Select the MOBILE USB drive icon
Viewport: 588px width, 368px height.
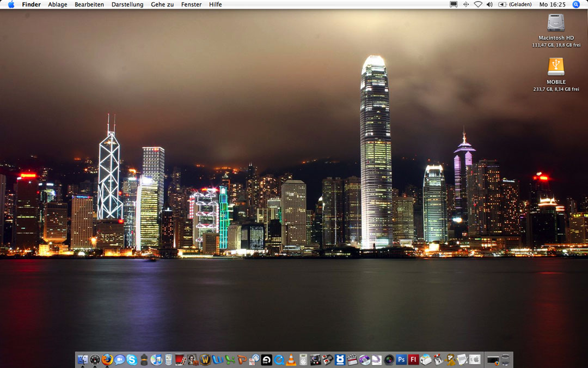pos(556,67)
